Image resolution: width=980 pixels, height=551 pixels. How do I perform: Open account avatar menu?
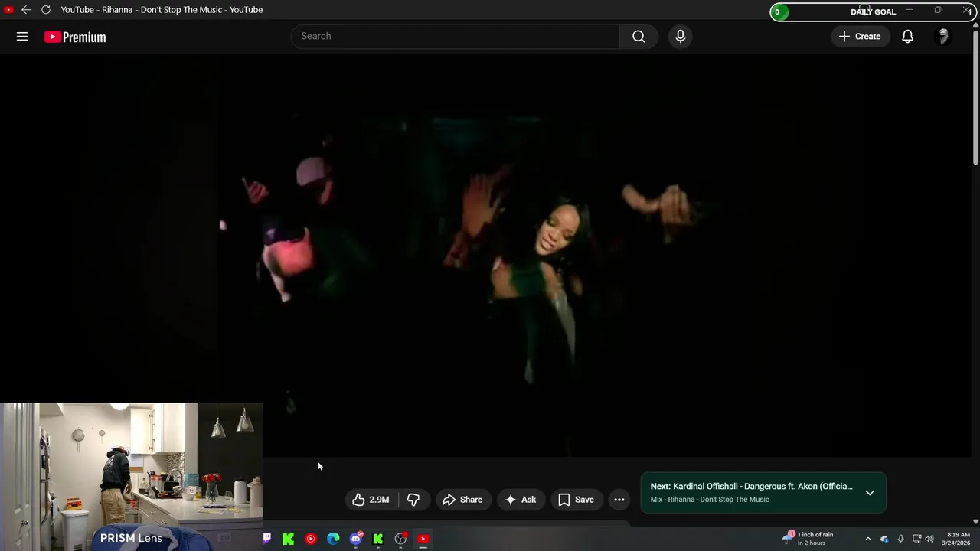(x=943, y=36)
